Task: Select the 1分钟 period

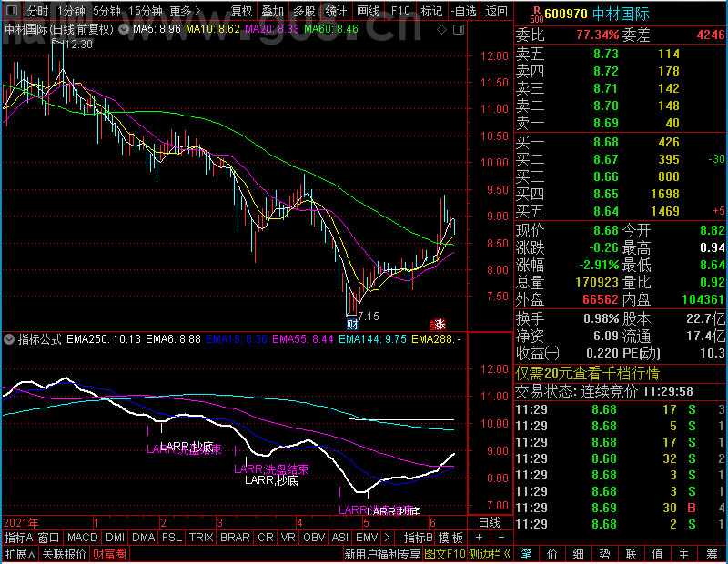Action: coord(71,11)
